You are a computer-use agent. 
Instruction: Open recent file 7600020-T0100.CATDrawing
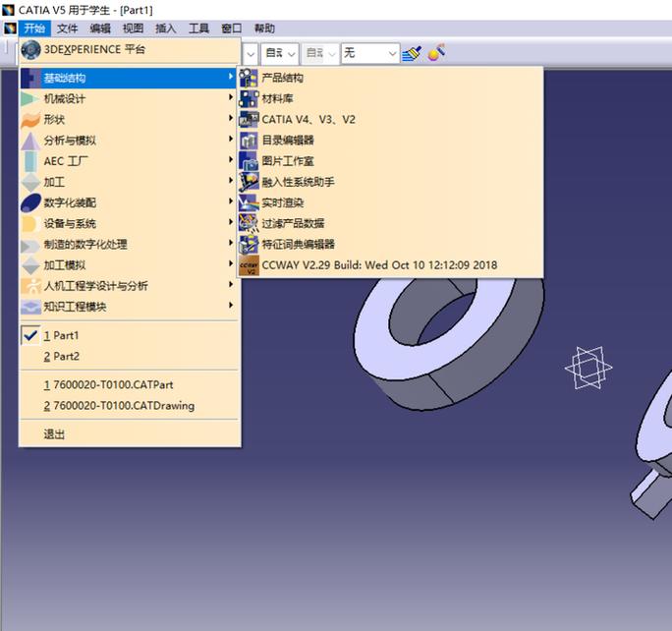click(x=118, y=405)
